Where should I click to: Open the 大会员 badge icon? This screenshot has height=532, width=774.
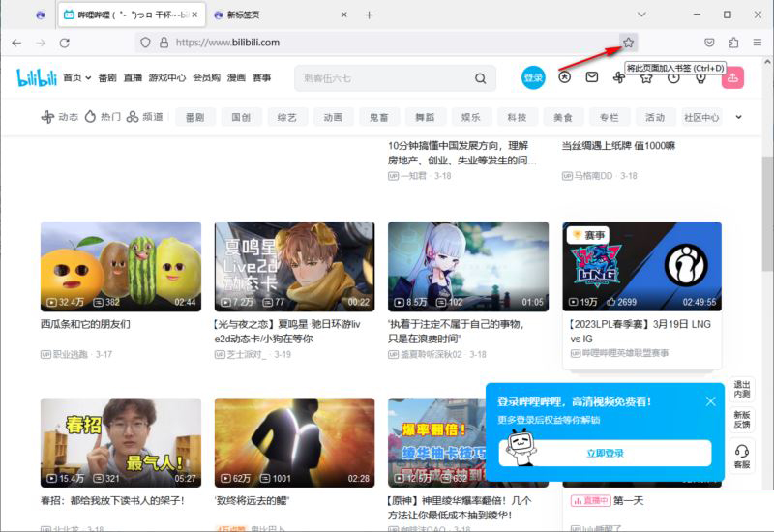click(565, 77)
